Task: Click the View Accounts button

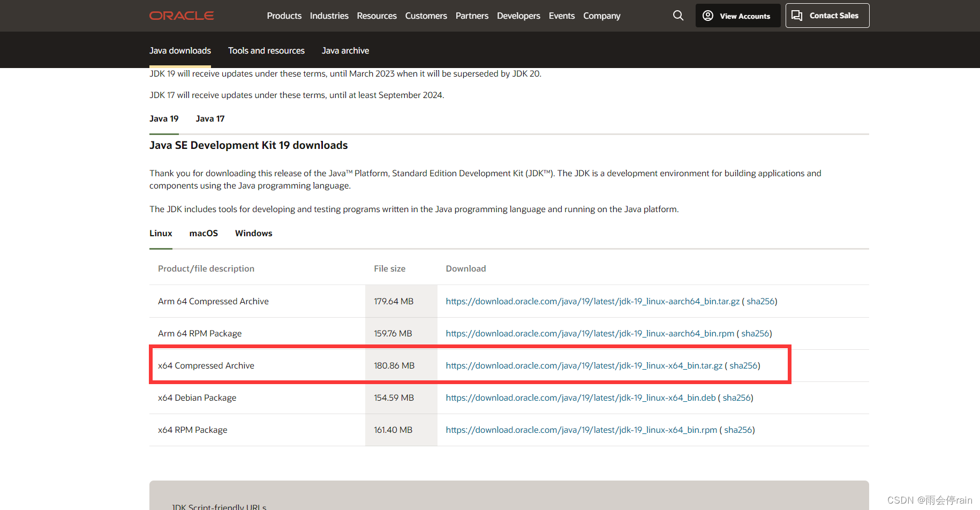Action: 737,16
